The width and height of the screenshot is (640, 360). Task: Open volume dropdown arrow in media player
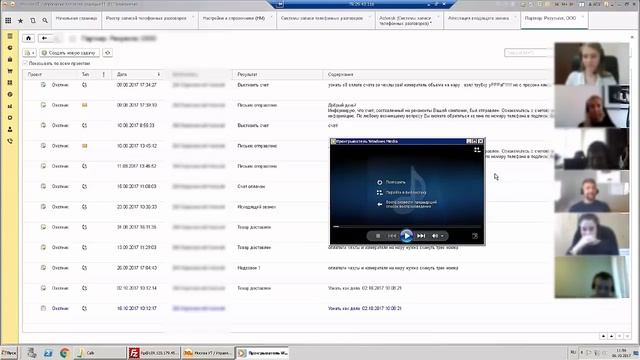pos(442,236)
